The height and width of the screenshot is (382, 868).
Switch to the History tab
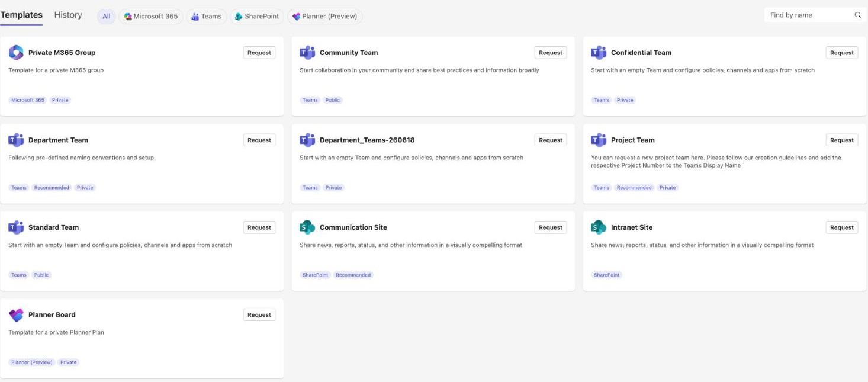point(68,15)
